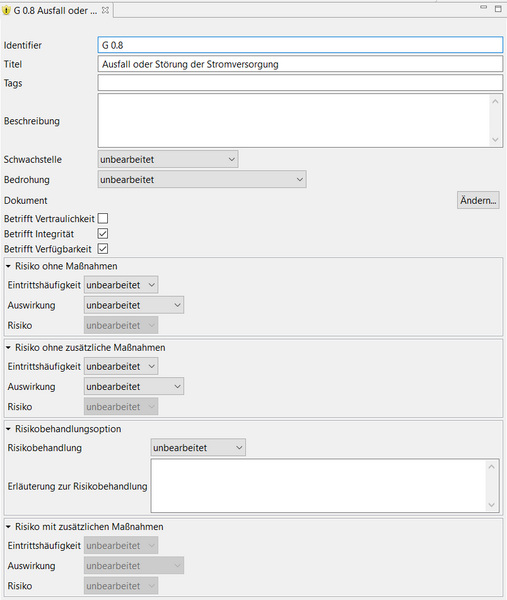
Task: Collapse the Risikobehandlungsoption section
Action: pyautogui.click(x=8, y=429)
